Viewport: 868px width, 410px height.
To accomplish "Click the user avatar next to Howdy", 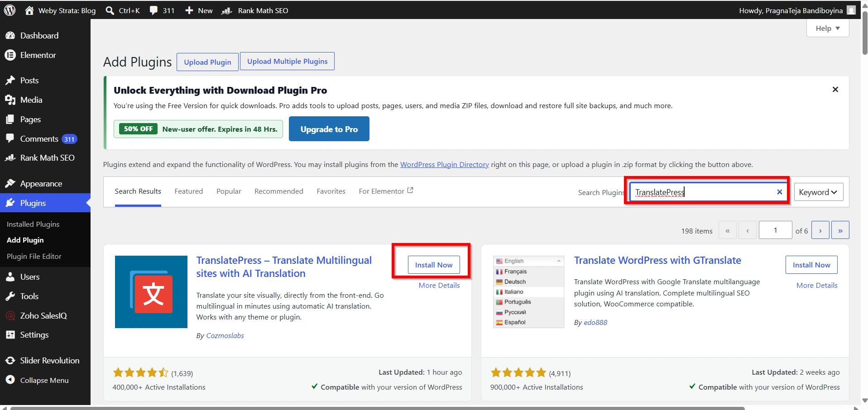I will [851, 10].
